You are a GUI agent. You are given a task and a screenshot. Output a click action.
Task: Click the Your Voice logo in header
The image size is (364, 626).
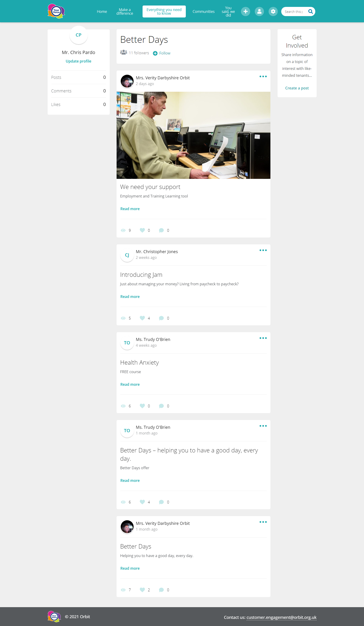[x=56, y=11]
